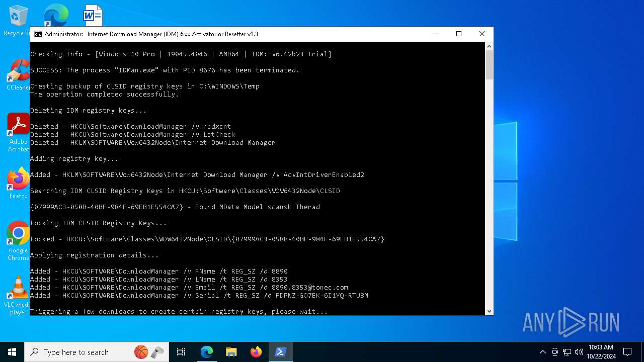
Task: Click the 'Deleted' line ending in LstCheck
Action: pos(133,135)
